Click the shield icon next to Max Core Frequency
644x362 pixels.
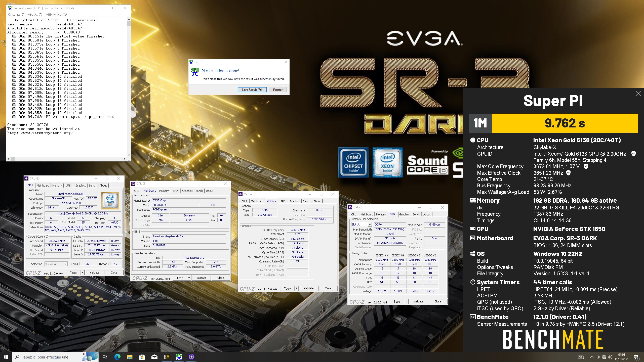click(x=586, y=166)
